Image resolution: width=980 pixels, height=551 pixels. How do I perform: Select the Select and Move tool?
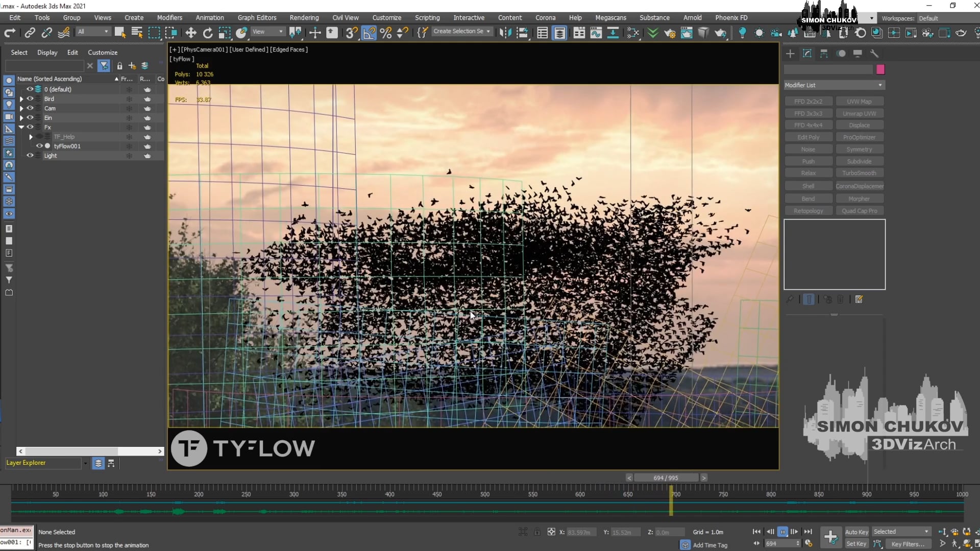point(190,32)
